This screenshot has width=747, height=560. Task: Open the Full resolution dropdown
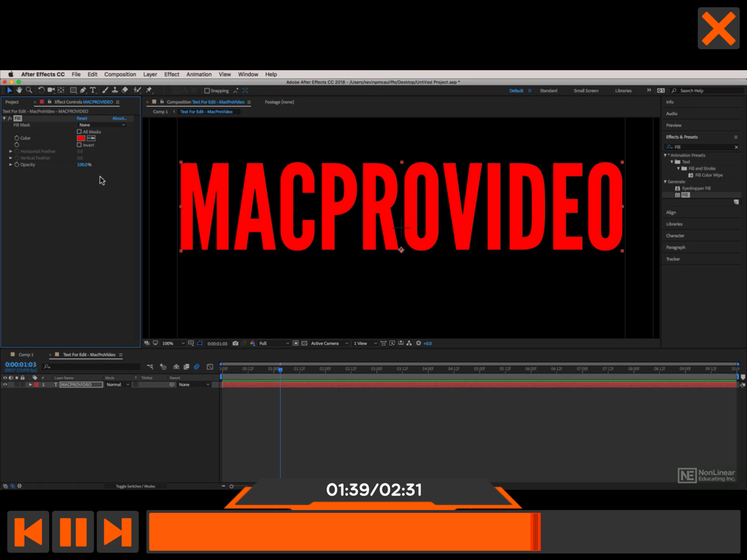click(x=273, y=343)
